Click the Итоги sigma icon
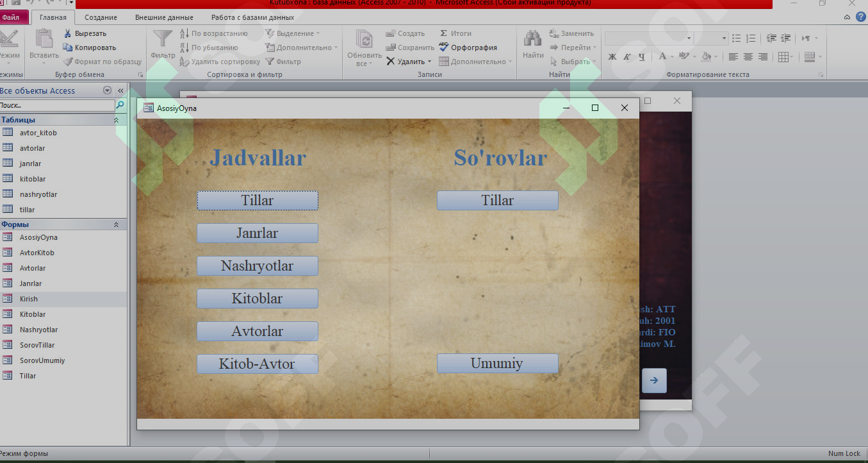This screenshot has height=463, width=868. [x=444, y=33]
